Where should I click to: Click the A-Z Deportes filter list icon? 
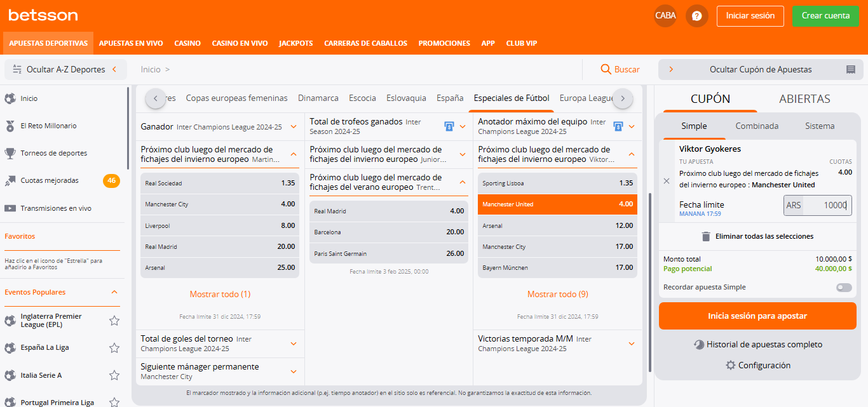pos(17,69)
